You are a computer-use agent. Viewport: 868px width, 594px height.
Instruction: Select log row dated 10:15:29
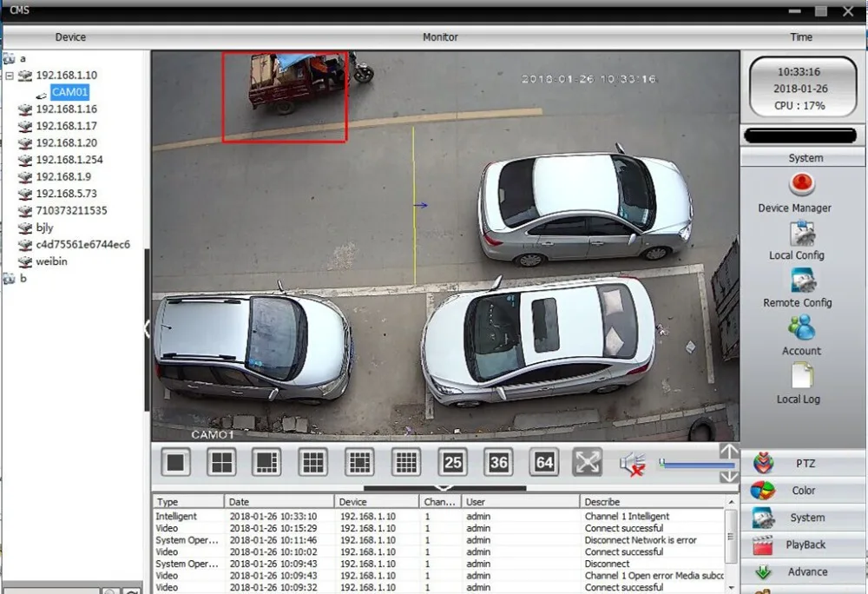(438, 528)
